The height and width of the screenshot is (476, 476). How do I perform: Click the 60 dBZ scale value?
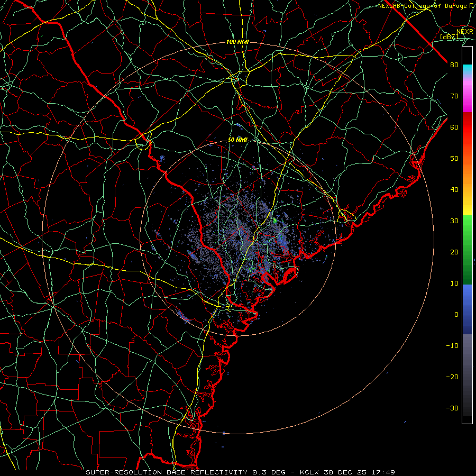pyautogui.click(x=454, y=127)
